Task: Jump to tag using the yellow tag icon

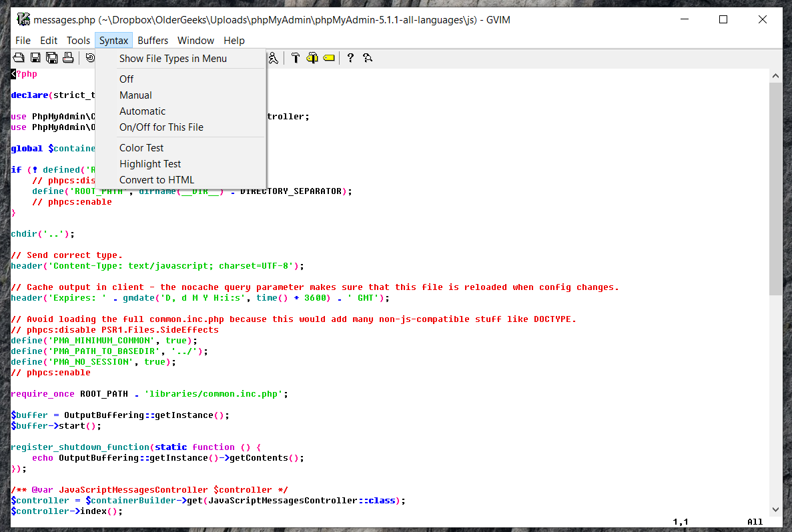Action: pos(329,58)
